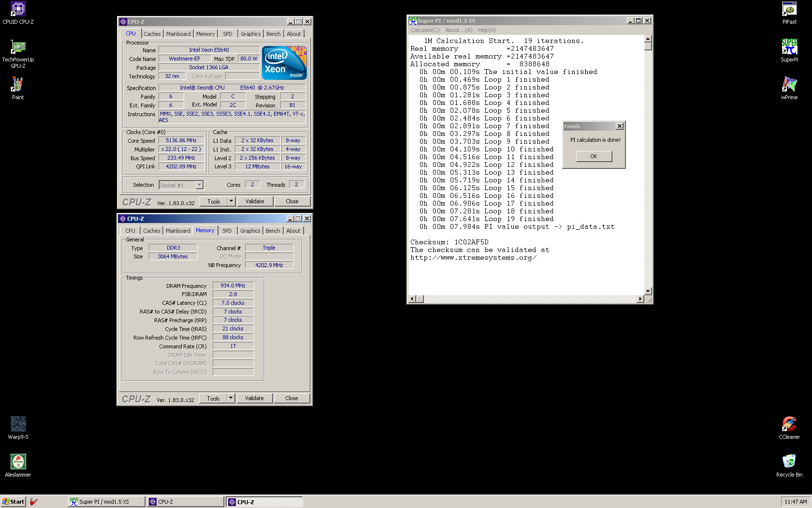Select About tab in lower CPU-Z window
This screenshot has height=508, width=812.
(293, 231)
